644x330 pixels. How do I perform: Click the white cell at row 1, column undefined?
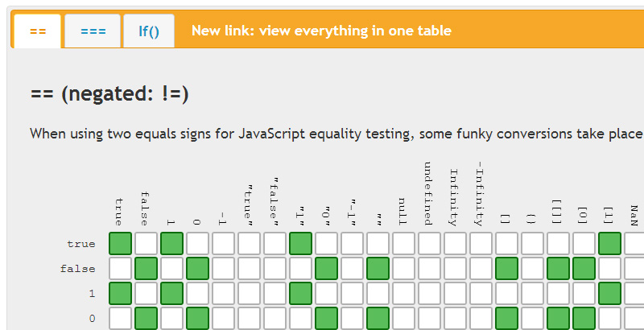tap(430, 295)
